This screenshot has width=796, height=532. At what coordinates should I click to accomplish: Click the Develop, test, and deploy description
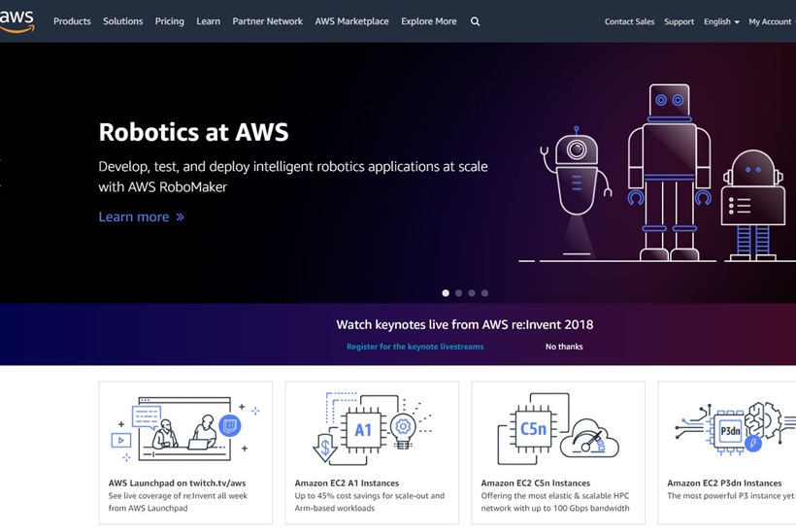coord(293,176)
